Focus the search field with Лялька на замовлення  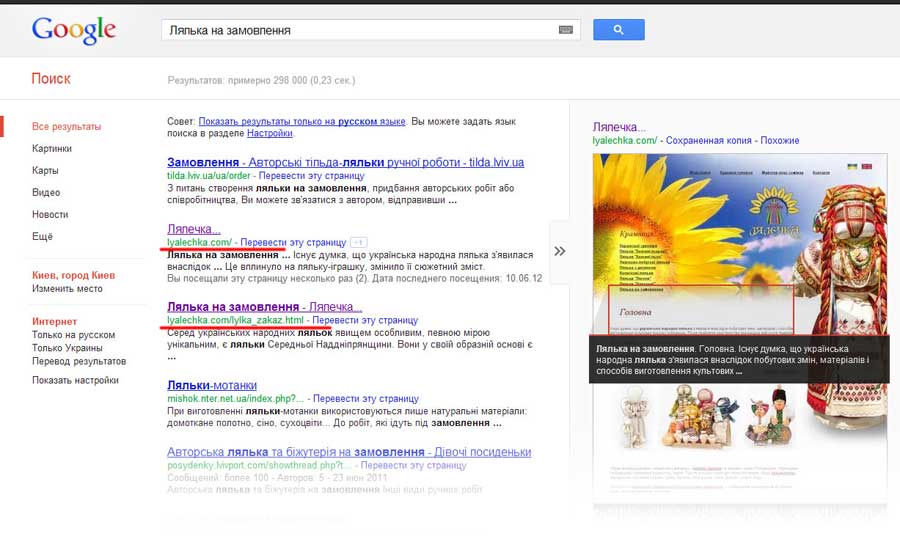(x=370, y=30)
